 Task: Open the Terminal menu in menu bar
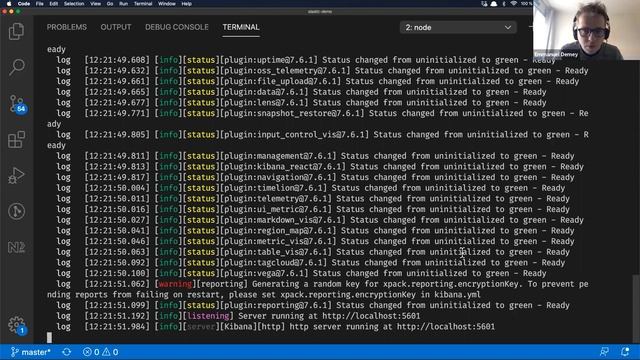click(143, 4)
